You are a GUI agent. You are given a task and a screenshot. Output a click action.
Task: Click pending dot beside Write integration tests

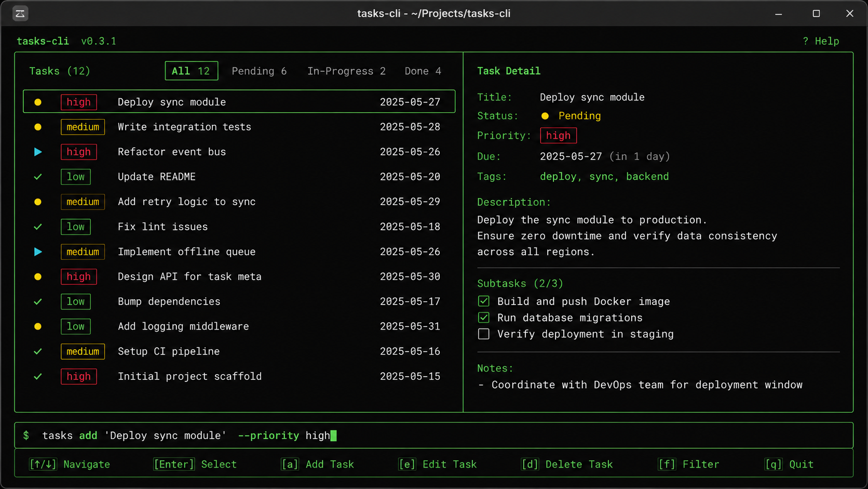pos(38,127)
